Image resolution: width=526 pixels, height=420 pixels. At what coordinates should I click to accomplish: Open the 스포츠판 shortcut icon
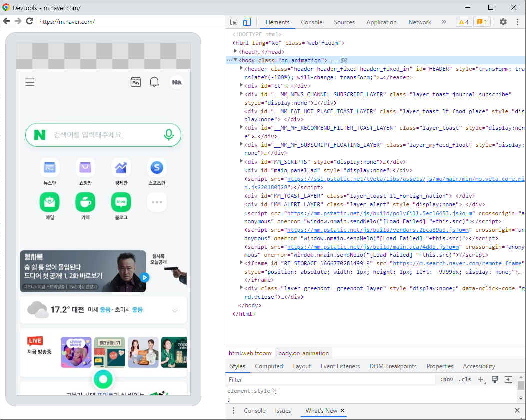(157, 167)
